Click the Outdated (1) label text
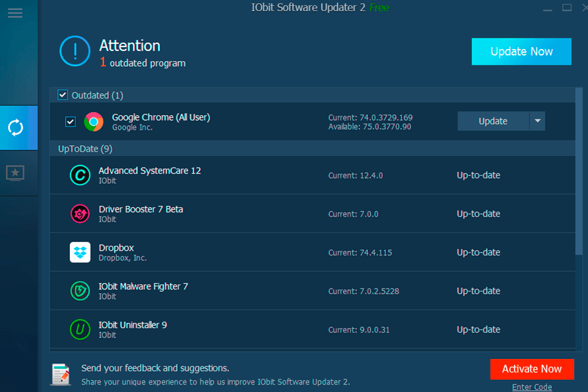This screenshot has width=588, height=392. [97, 96]
